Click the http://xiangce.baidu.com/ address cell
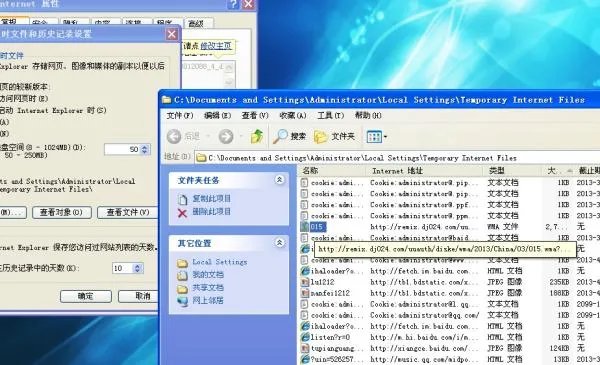The height and width of the screenshot is (365, 600). (x=424, y=349)
